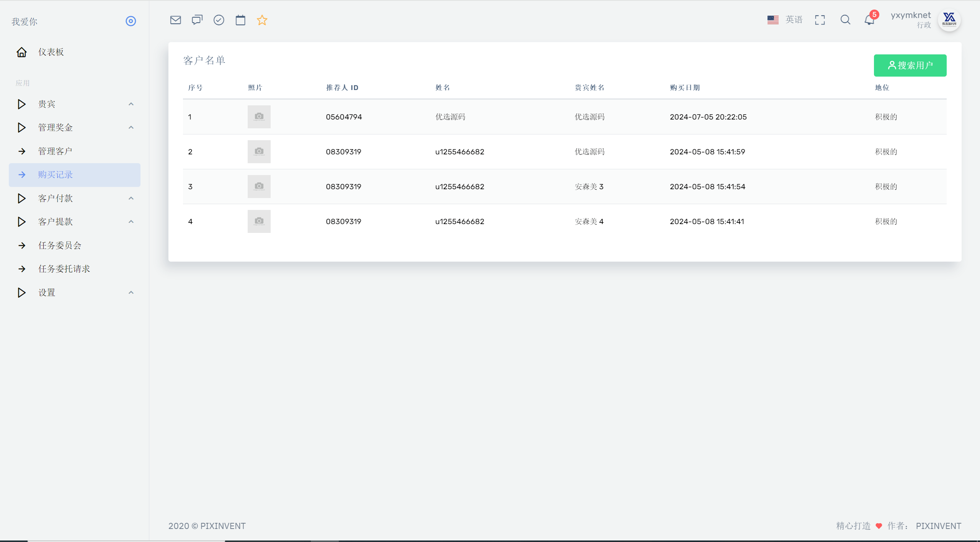Click triangle icon next to 客户提款
The width and height of the screenshot is (980, 542).
coord(21,222)
